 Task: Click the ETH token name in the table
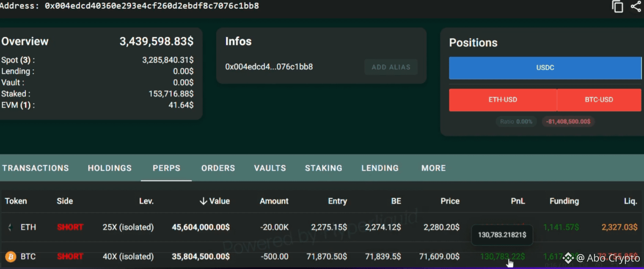coord(28,227)
